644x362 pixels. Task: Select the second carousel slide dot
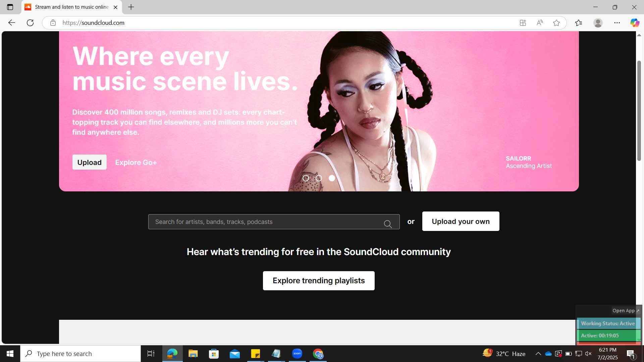319,178
